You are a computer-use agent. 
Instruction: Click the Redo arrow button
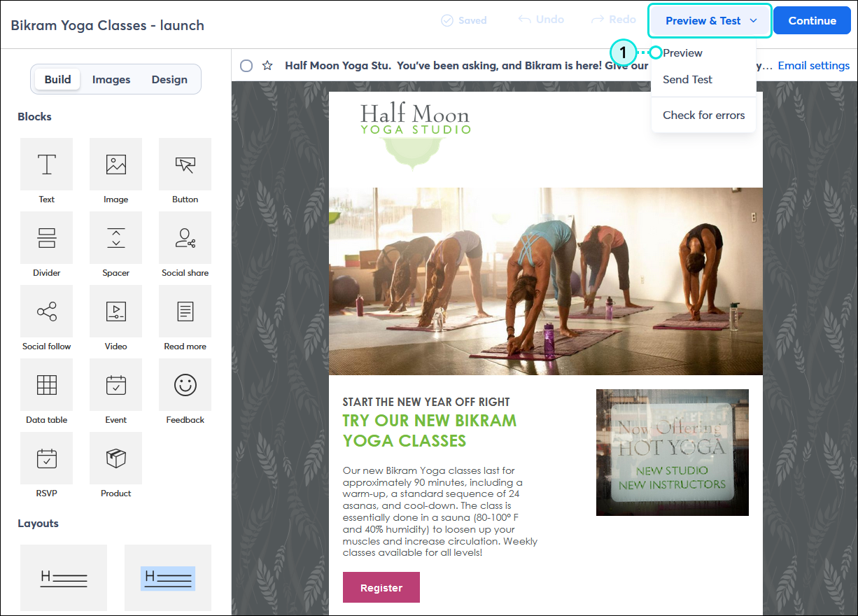pos(614,20)
